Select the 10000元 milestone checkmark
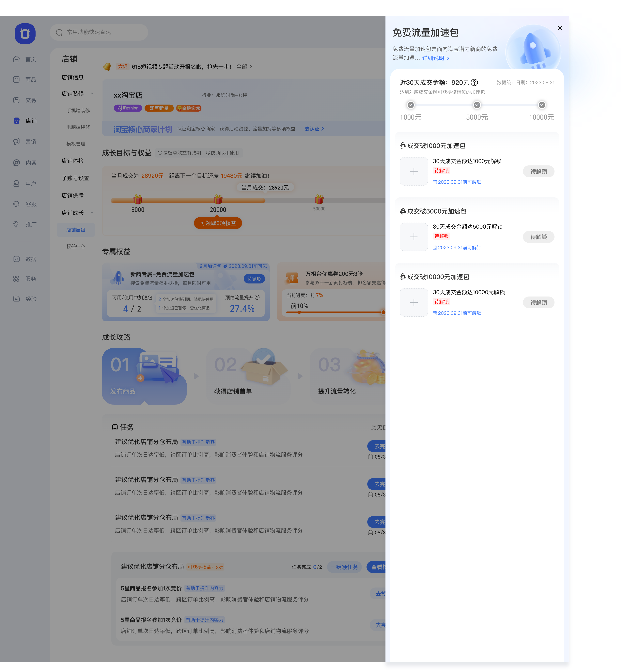 542,105
